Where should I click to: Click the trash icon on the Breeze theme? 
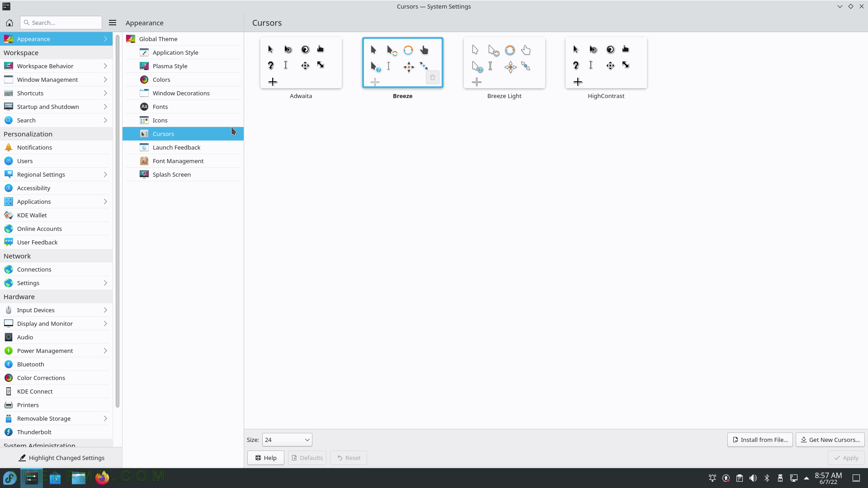(x=433, y=78)
